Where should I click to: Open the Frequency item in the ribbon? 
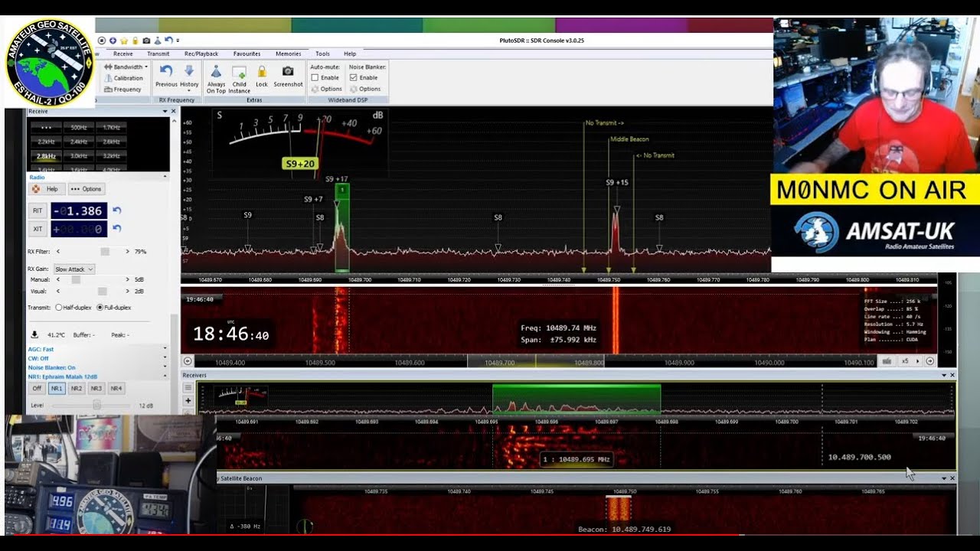[122, 90]
